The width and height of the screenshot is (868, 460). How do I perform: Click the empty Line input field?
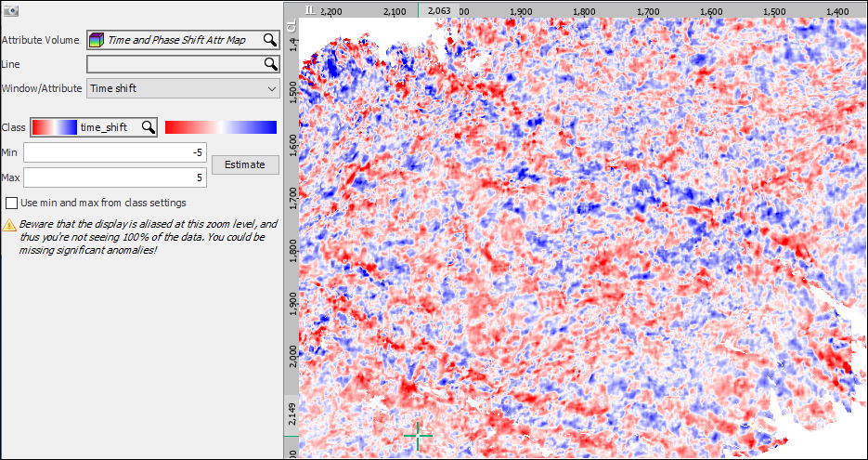[x=175, y=64]
